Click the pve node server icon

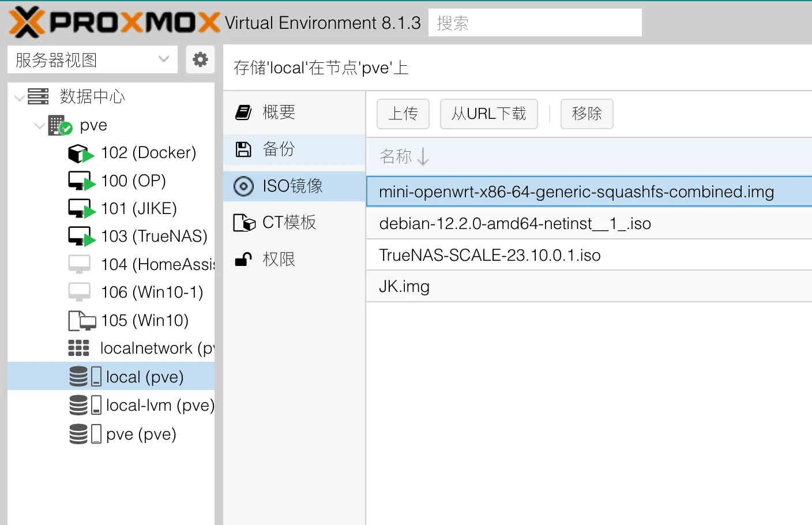click(x=60, y=125)
